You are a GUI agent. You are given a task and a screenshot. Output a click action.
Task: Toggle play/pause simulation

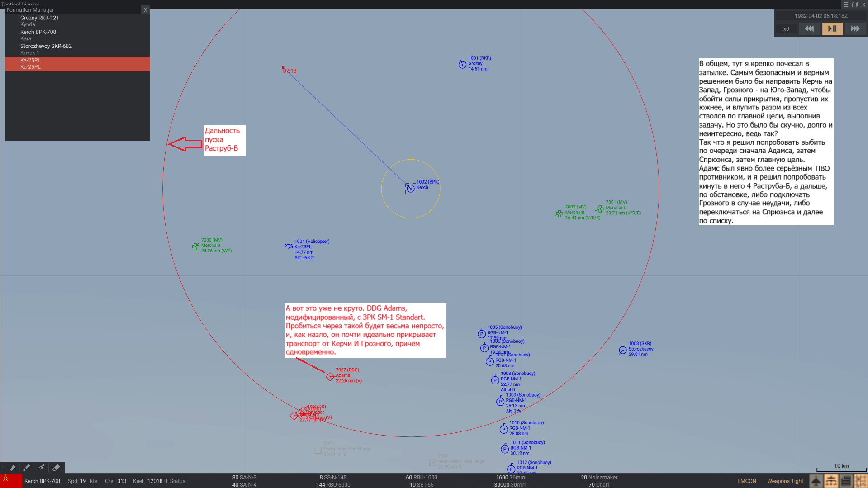coord(832,28)
